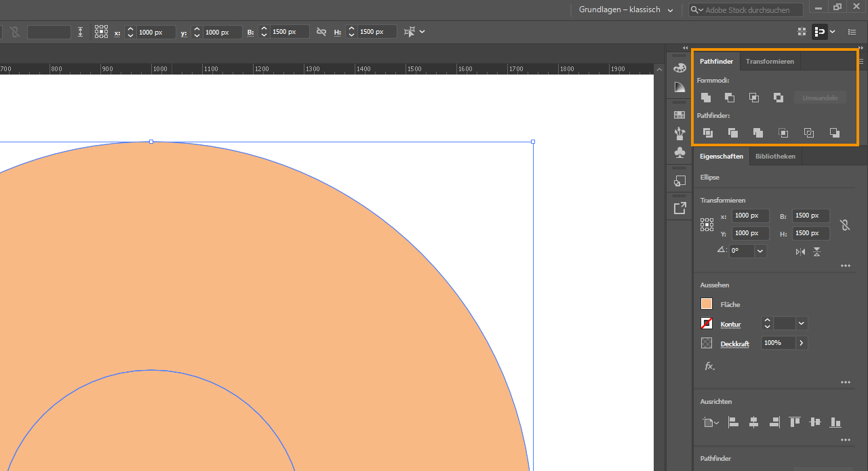This screenshot has height=471, width=868.
Task: Click the H height field in Eigenschaften
Action: point(811,233)
